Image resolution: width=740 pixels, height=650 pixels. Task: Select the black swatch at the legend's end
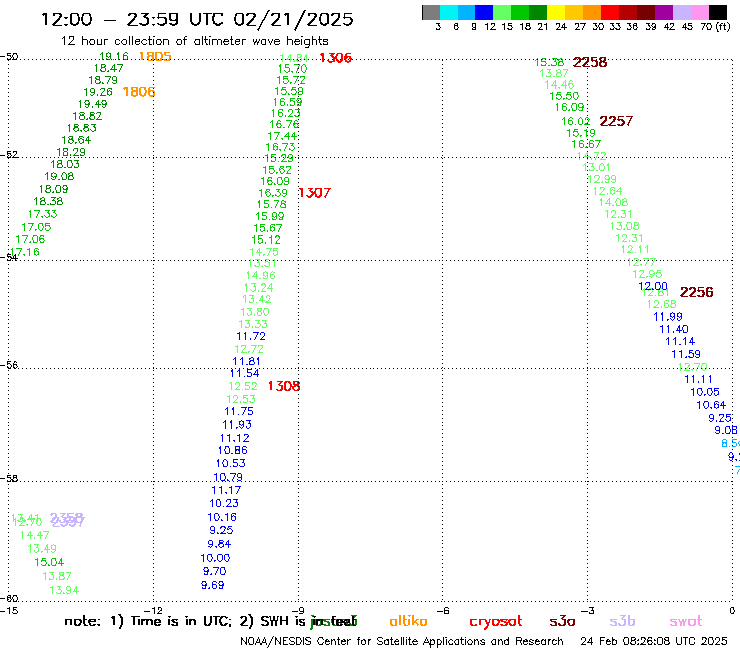(x=718, y=12)
